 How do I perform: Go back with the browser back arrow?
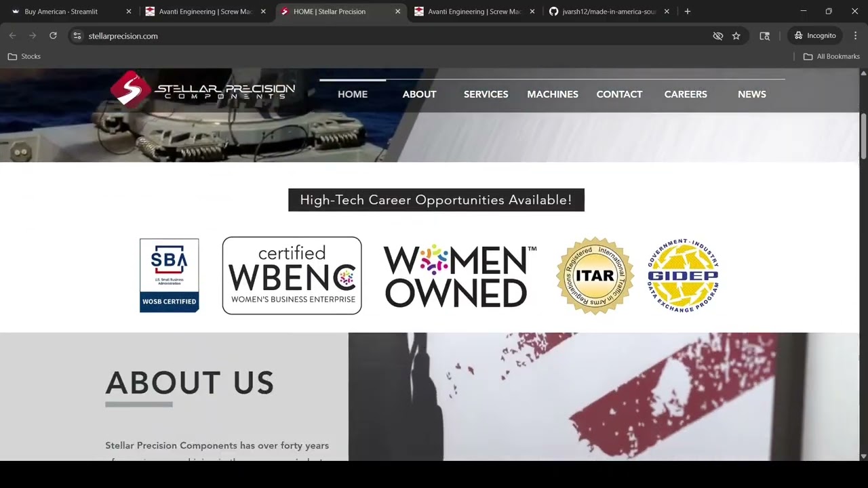12,35
